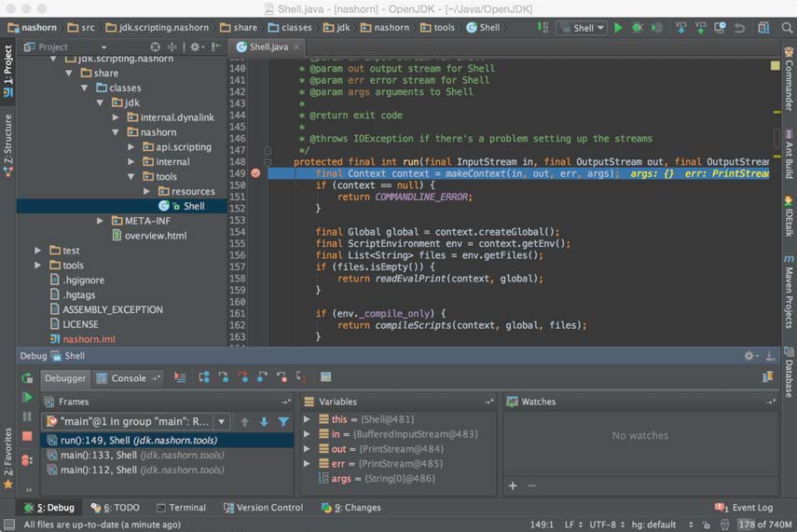Run the Shell configuration with green play button
This screenshot has height=532, width=797.
(x=618, y=28)
